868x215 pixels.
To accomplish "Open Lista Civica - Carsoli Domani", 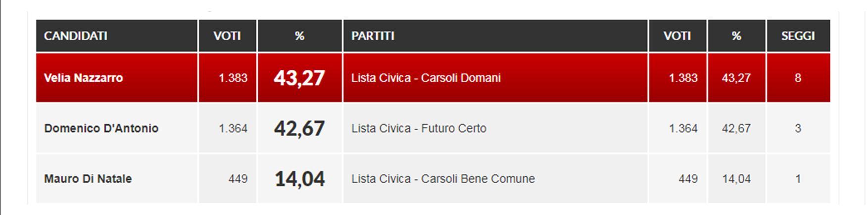I will click(426, 78).
